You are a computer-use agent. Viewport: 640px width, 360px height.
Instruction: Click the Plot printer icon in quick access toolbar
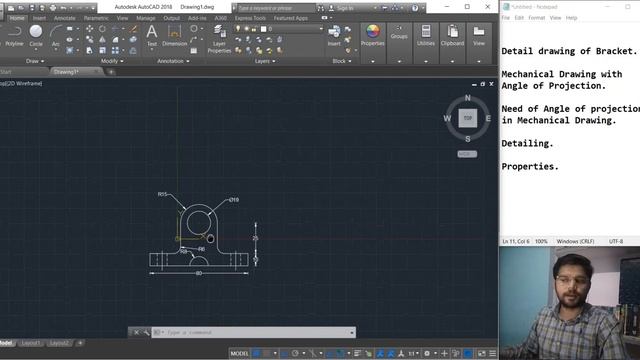53,8
